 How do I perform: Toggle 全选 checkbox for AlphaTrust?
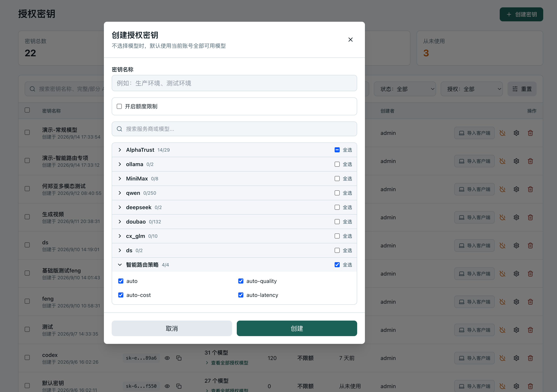[x=337, y=150]
